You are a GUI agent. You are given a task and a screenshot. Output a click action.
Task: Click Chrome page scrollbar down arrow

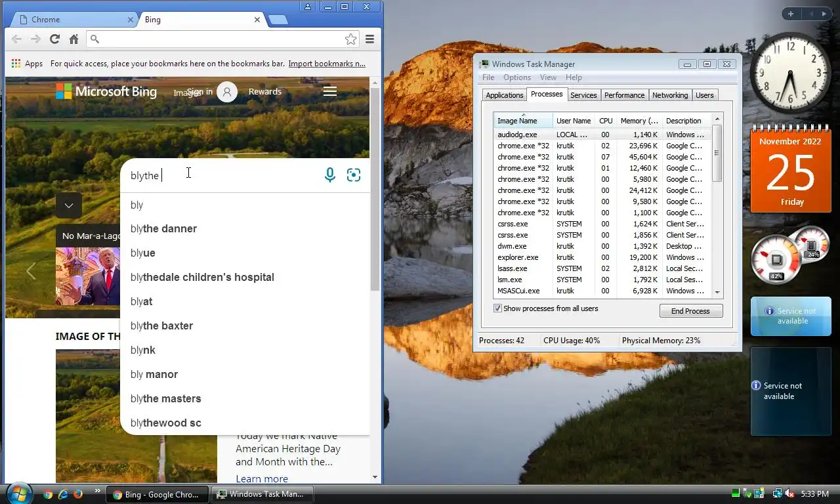375,477
